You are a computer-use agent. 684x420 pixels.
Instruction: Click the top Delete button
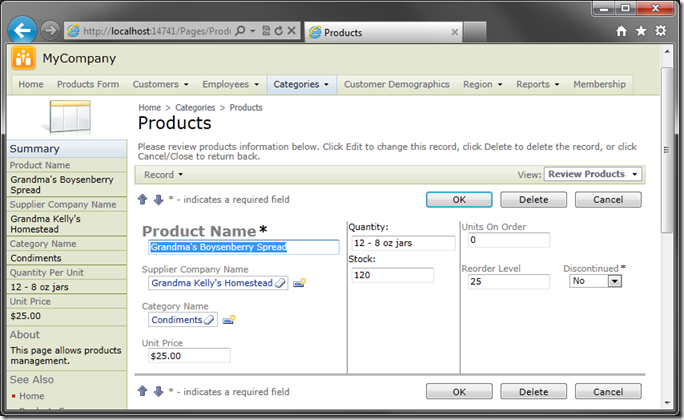[x=534, y=200]
